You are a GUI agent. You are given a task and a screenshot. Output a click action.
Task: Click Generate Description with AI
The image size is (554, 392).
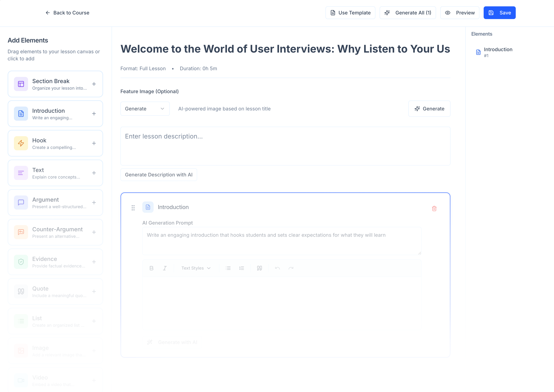pos(159,175)
